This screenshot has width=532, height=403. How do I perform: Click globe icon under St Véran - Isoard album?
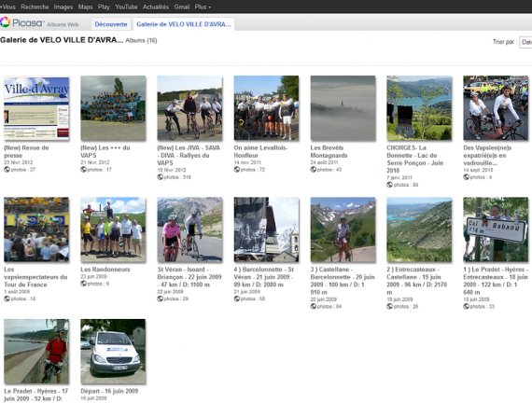161,299
